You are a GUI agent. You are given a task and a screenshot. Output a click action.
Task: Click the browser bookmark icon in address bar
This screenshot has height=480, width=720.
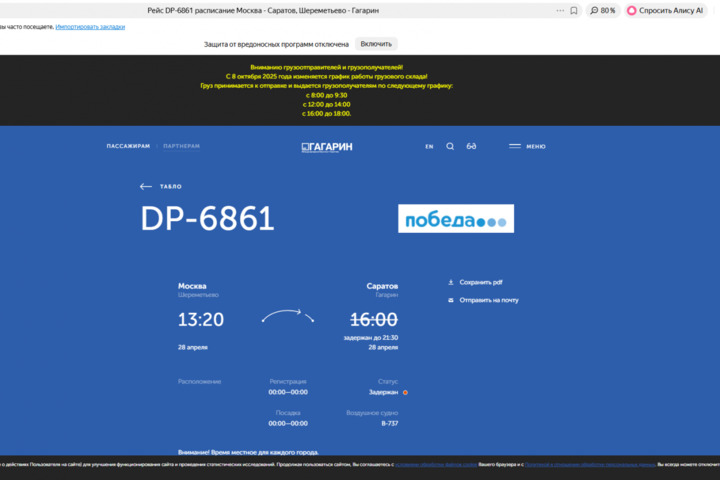[573, 10]
